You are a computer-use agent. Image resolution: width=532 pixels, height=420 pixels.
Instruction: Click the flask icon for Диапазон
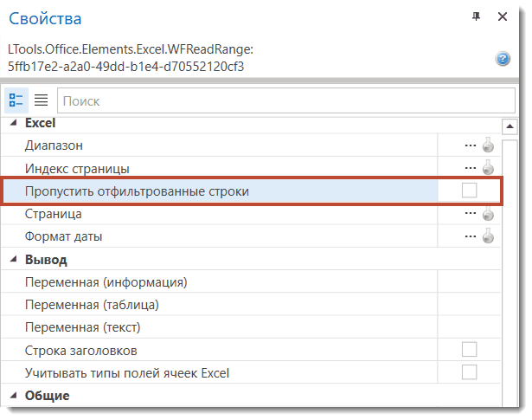(489, 145)
